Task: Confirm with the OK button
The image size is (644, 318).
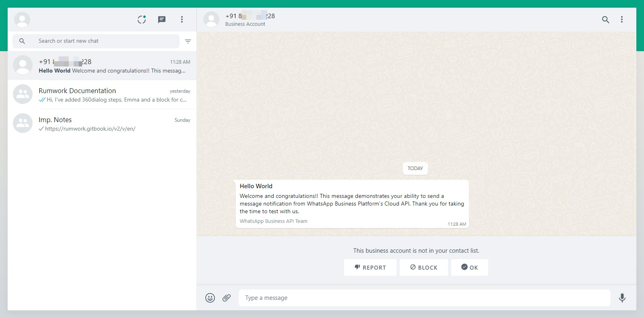Action: pyautogui.click(x=469, y=267)
